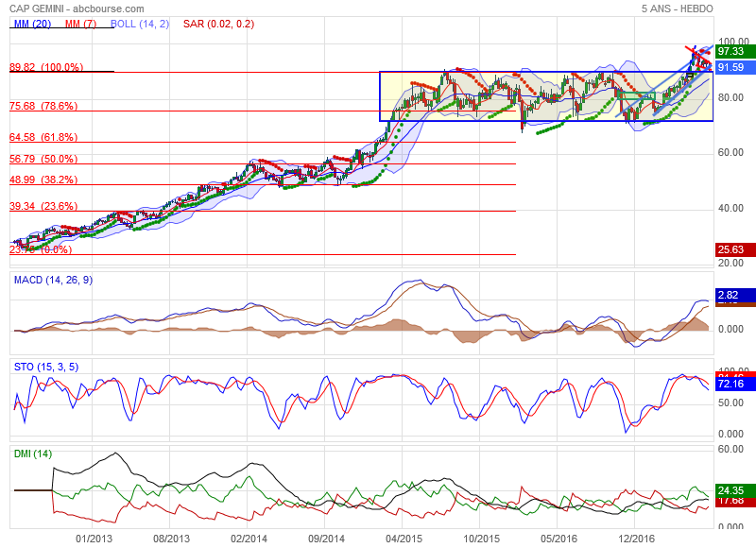
Task: Click the 20.00 price axis label
Action: 730,263
